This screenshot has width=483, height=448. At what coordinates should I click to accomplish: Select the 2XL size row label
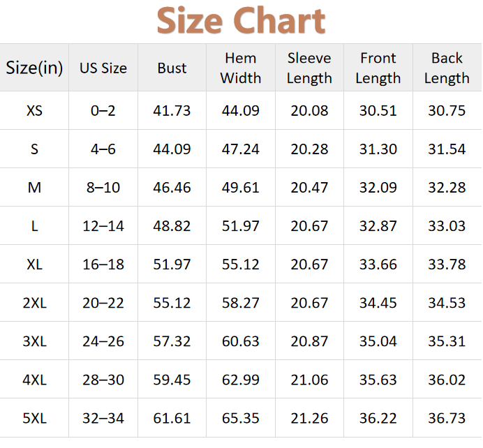click(x=34, y=303)
